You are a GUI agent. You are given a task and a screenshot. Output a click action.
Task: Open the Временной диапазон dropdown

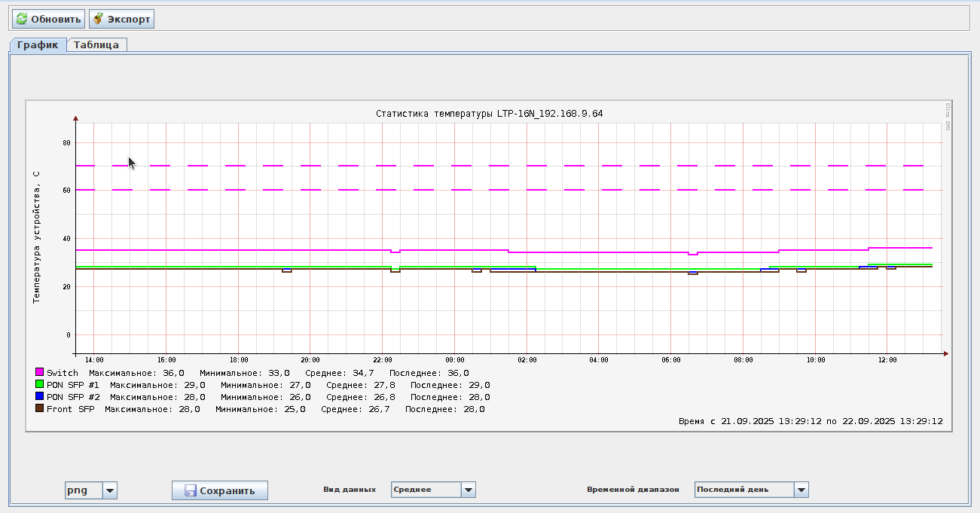[801, 490]
